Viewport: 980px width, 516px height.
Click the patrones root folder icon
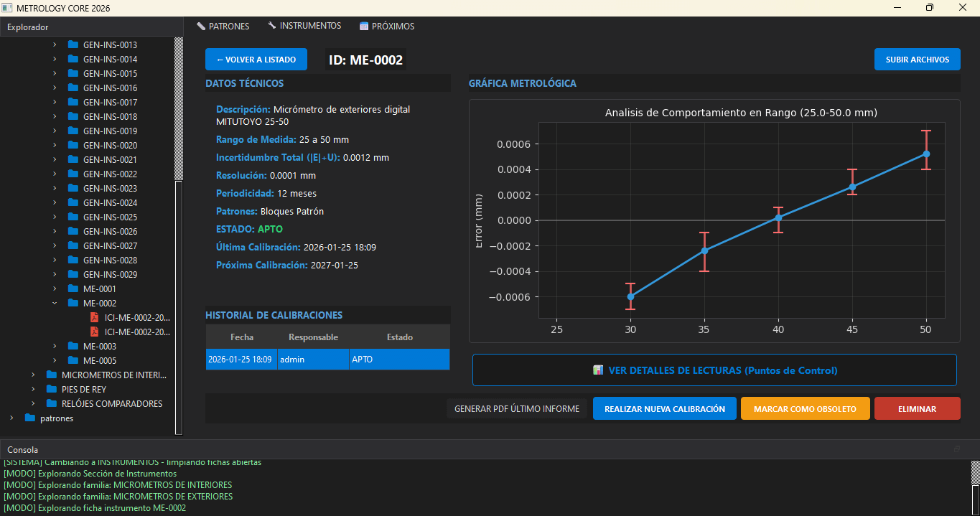(29, 418)
